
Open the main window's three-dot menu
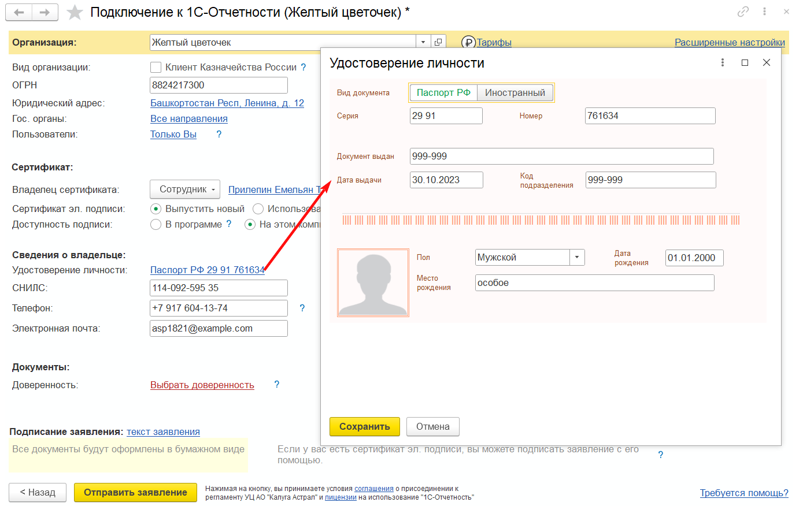[764, 12]
